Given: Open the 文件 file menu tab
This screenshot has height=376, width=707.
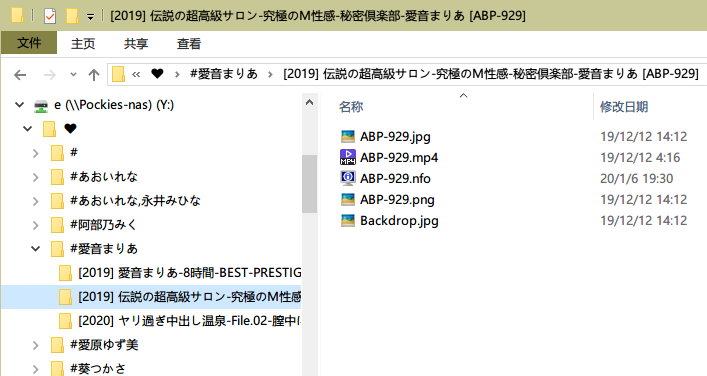Looking at the screenshot, I should pyautogui.click(x=29, y=43).
